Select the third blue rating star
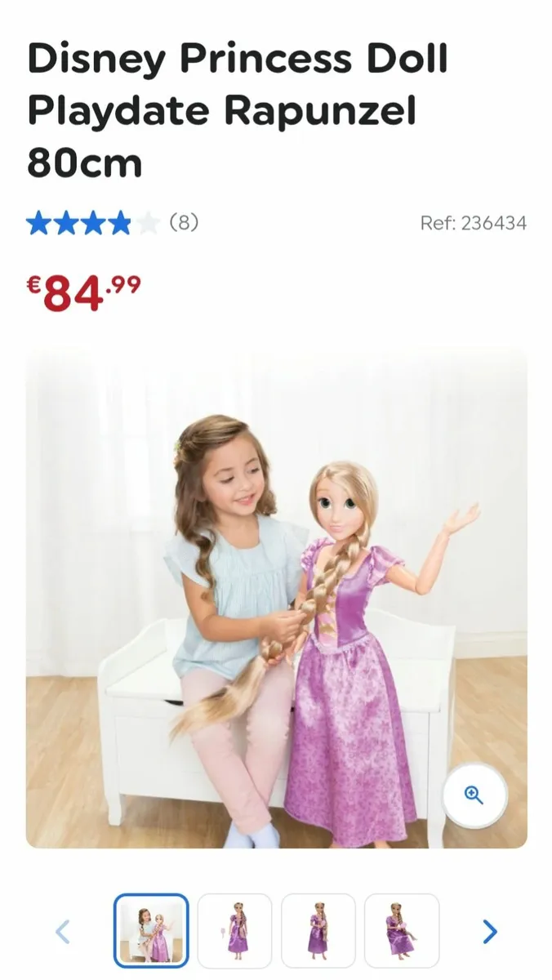 click(x=92, y=222)
